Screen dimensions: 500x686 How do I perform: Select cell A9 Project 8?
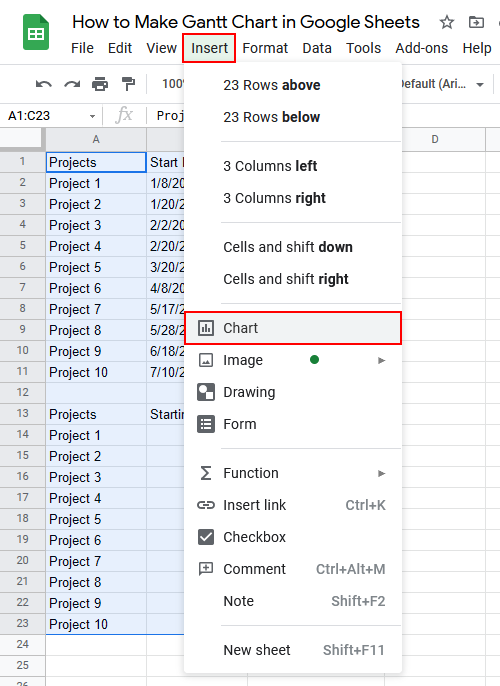click(x=96, y=330)
